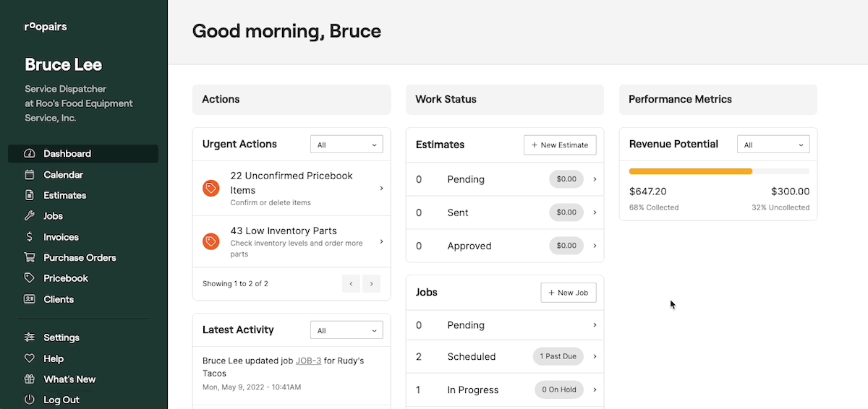Open the Revenue Potential filter dropdown
The width and height of the screenshot is (868, 409).
tap(773, 145)
